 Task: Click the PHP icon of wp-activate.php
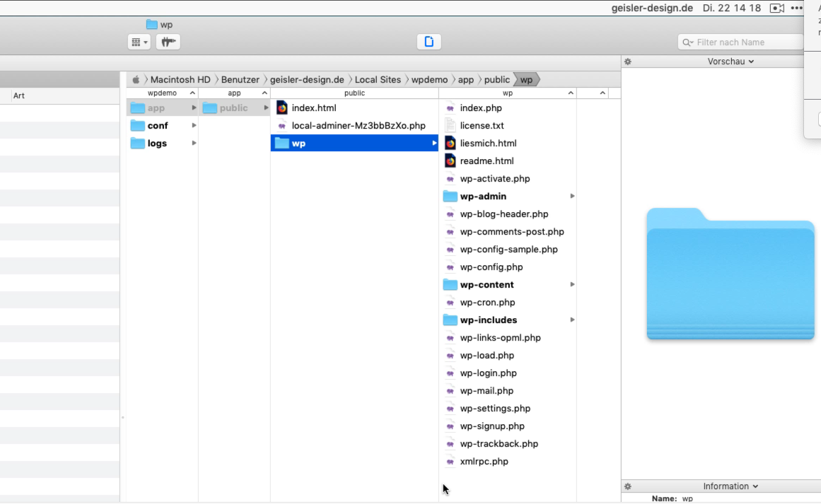tap(450, 178)
